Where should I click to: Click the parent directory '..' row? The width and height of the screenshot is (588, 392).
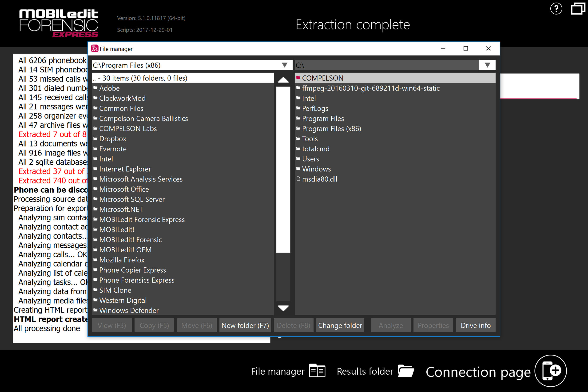pyautogui.click(x=140, y=78)
